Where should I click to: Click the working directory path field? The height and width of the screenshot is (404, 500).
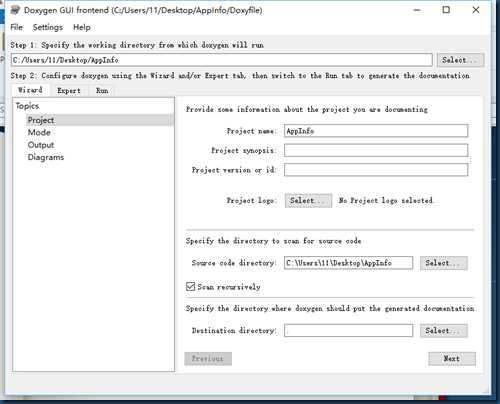(x=221, y=60)
